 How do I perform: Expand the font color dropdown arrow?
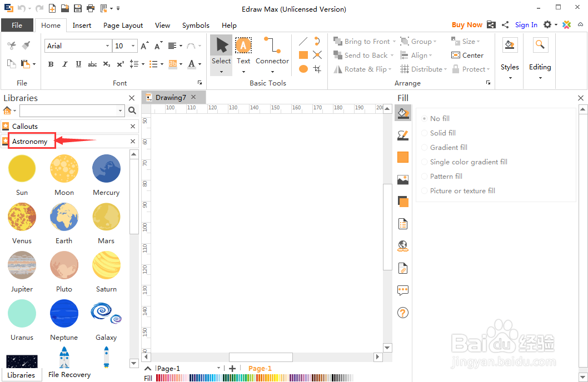[x=200, y=64]
